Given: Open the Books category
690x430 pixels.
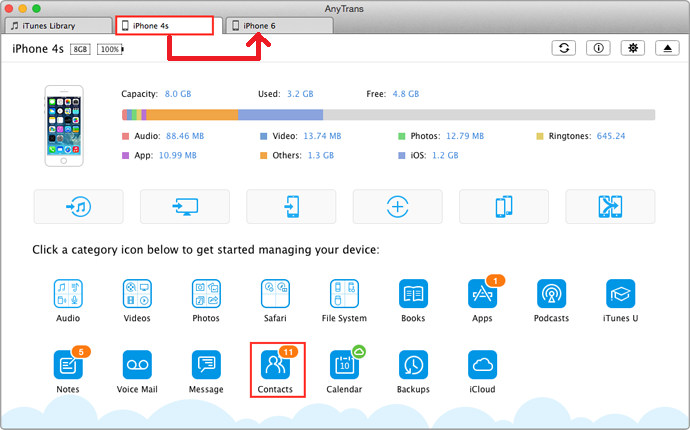Looking at the screenshot, I should coord(413,294).
